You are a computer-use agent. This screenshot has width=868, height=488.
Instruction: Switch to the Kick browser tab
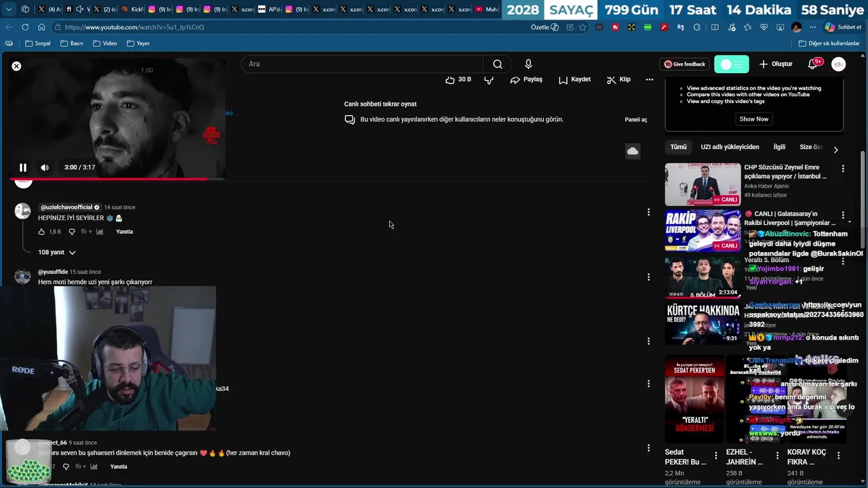click(132, 9)
